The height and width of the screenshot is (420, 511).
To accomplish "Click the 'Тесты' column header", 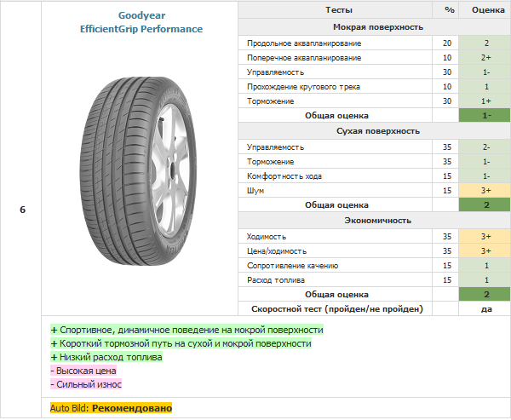I will point(339,10).
